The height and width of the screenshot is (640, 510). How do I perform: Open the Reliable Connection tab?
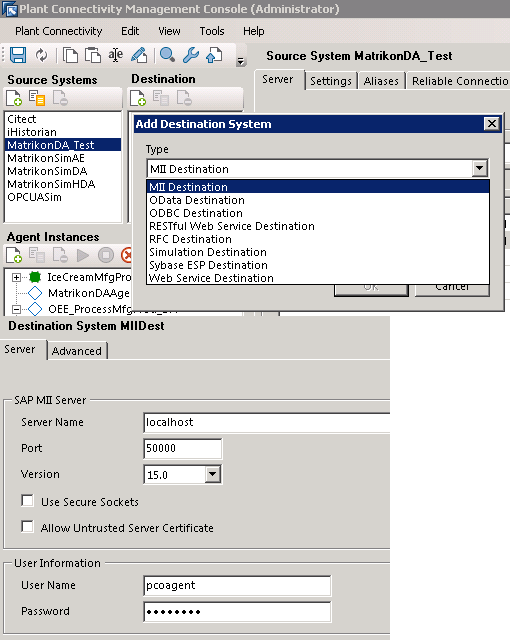pyautogui.click(x=458, y=81)
